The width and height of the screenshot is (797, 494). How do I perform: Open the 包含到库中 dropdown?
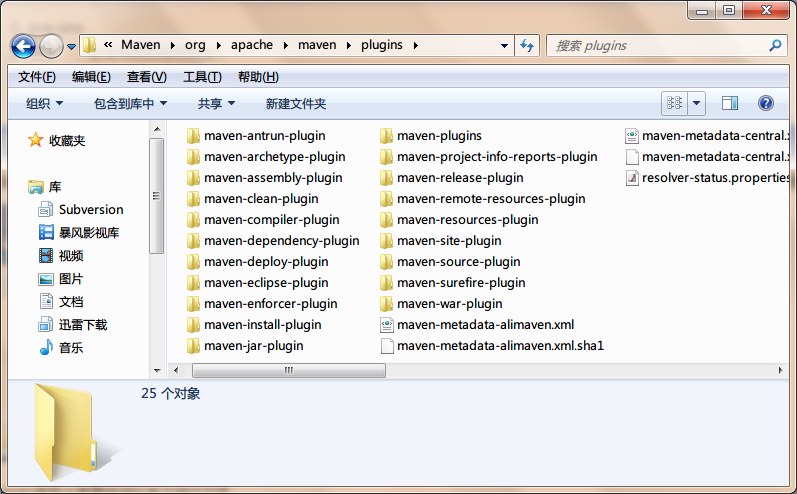point(130,104)
